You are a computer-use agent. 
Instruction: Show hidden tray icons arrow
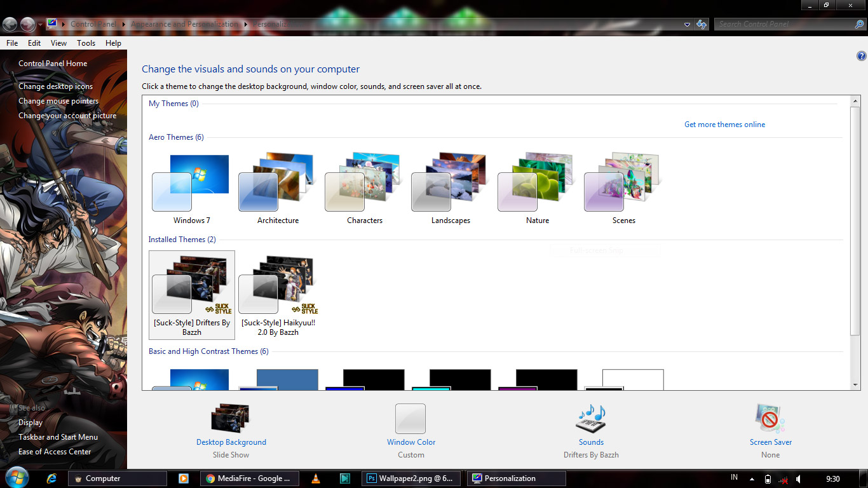[752, 479]
